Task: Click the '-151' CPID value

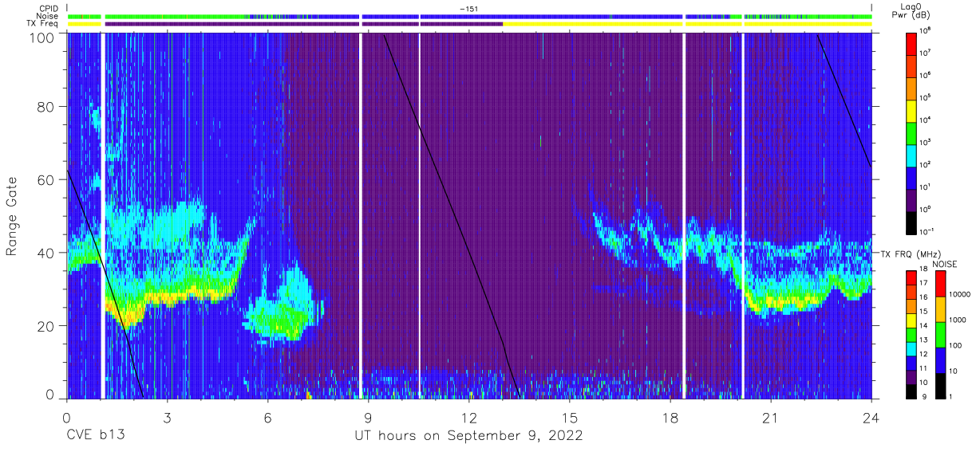Action: click(x=468, y=9)
